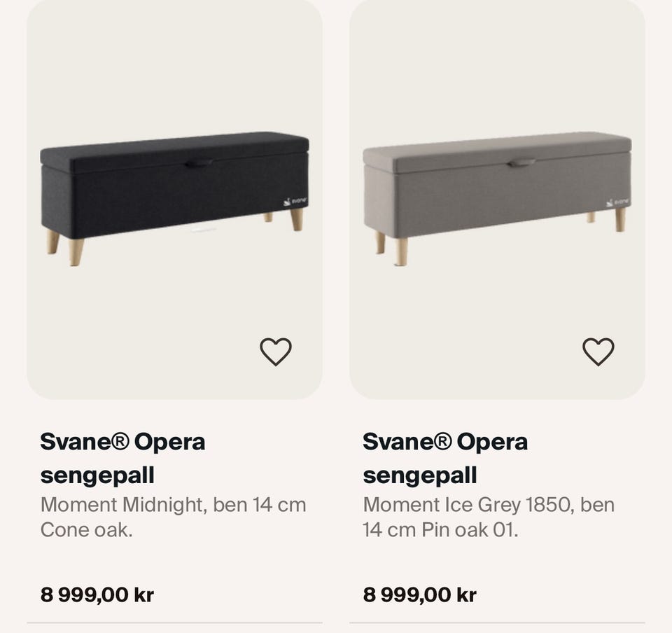Open the black Midnight bench product image
Screen dimensions: 672x633
pyautogui.click(x=174, y=198)
